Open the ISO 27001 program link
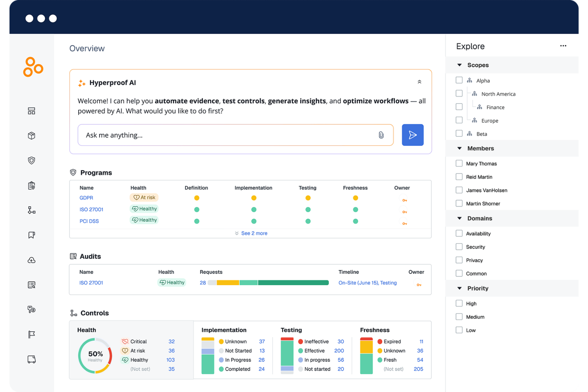This screenshot has width=588, height=392. [x=91, y=209]
